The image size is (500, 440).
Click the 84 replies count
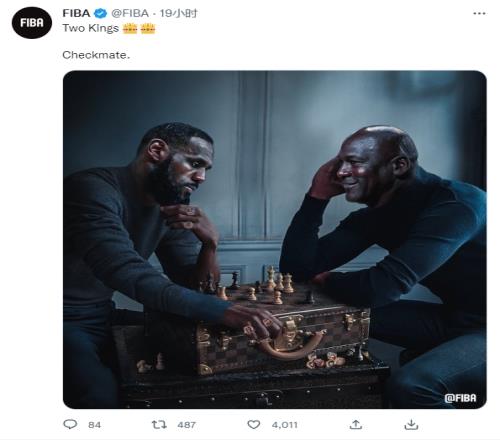[94, 425]
